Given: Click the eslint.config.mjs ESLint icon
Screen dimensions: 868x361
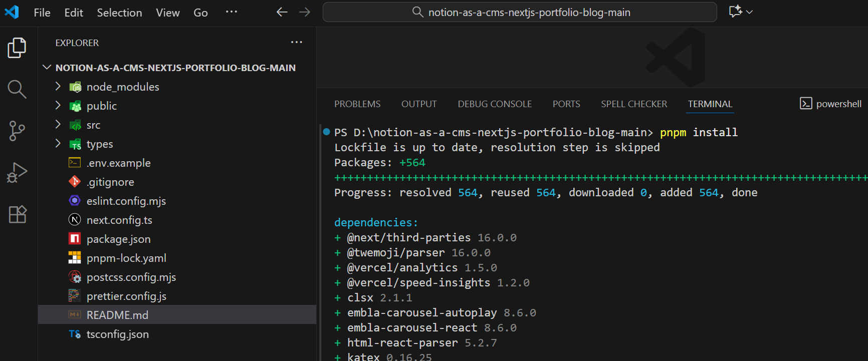Looking at the screenshot, I should click(x=75, y=201).
